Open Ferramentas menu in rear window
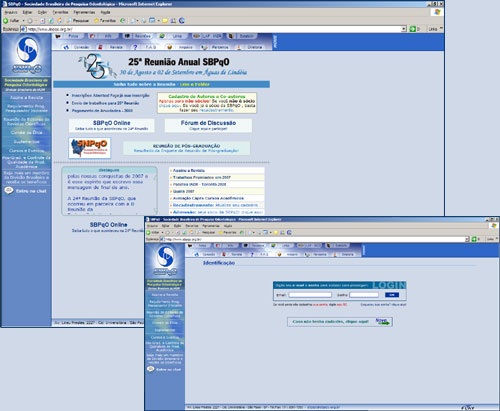Screen dimensions: 500x411 click(x=84, y=12)
